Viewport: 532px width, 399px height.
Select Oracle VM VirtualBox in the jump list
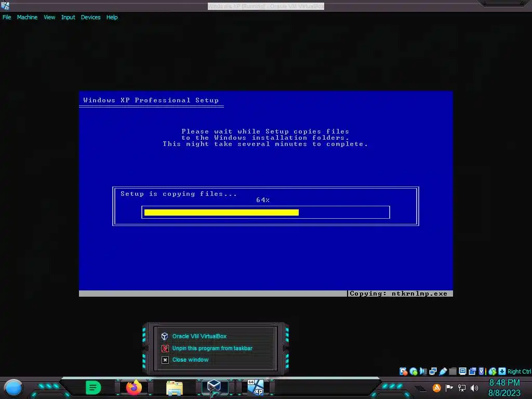coord(199,336)
